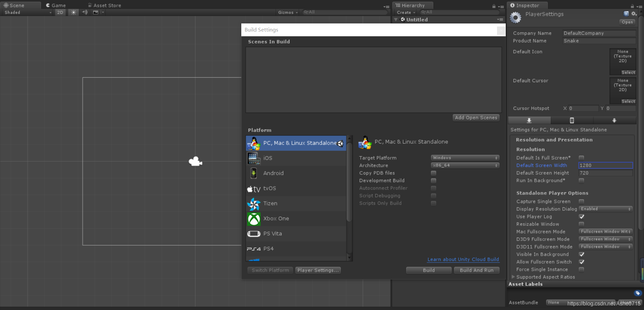Image resolution: width=644 pixels, height=310 pixels.
Task: Select Android settings tab icon
Action: [614, 120]
